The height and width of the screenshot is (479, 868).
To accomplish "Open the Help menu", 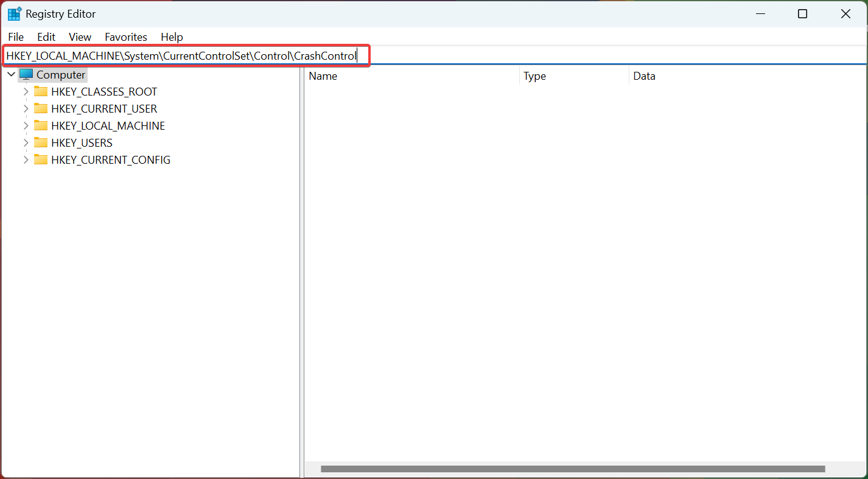I will [172, 37].
